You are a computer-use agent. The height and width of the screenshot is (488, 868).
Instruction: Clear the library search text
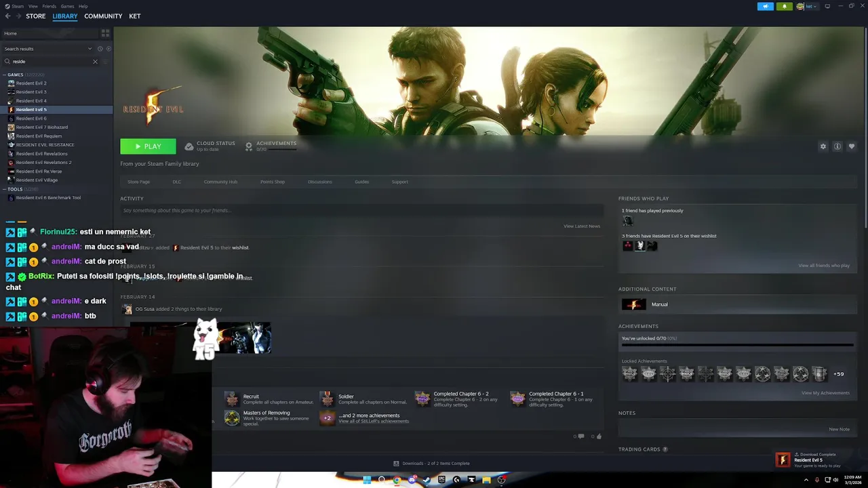pyautogui.click(x=95, y=62)
